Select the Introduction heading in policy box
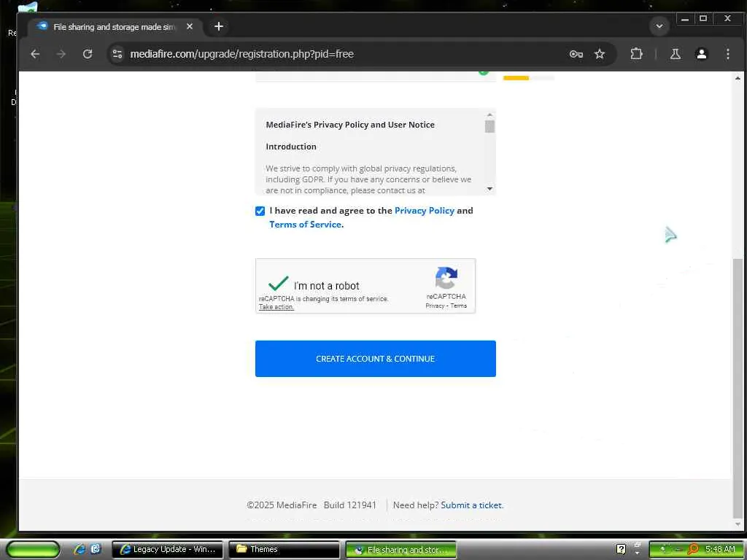Viewport: 747px width, 560px height. 291,147
